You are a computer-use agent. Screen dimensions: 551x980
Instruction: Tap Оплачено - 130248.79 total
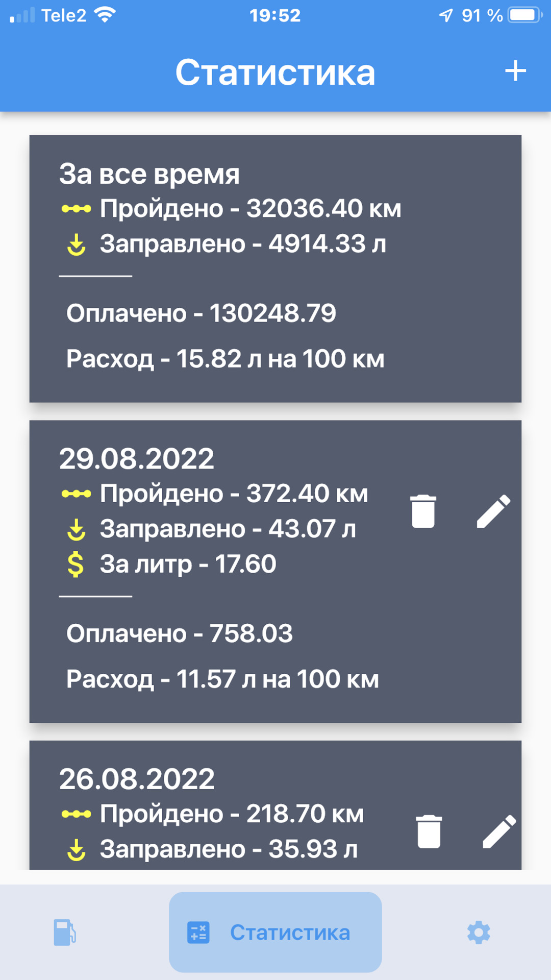coord(201,313)
